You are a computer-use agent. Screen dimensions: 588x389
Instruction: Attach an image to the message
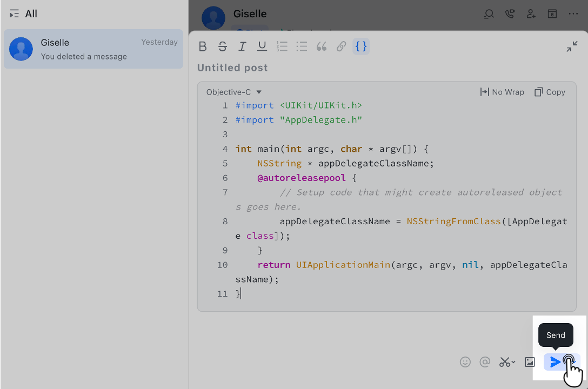(529, 362)
